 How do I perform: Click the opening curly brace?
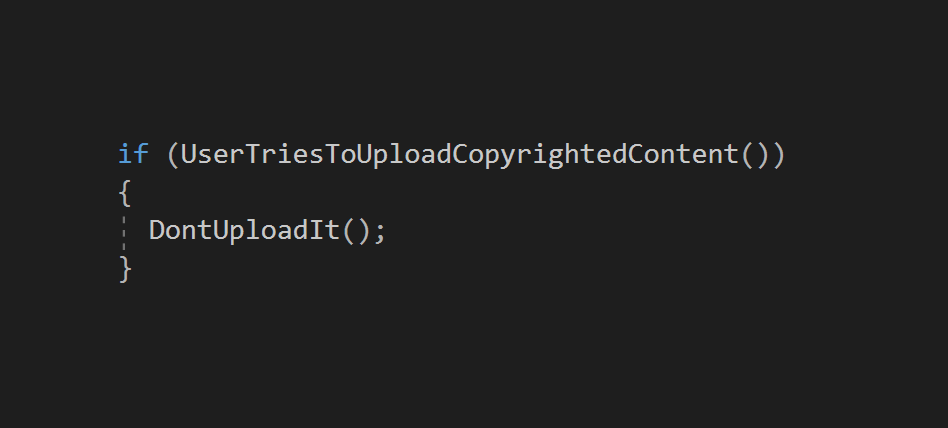125,193
